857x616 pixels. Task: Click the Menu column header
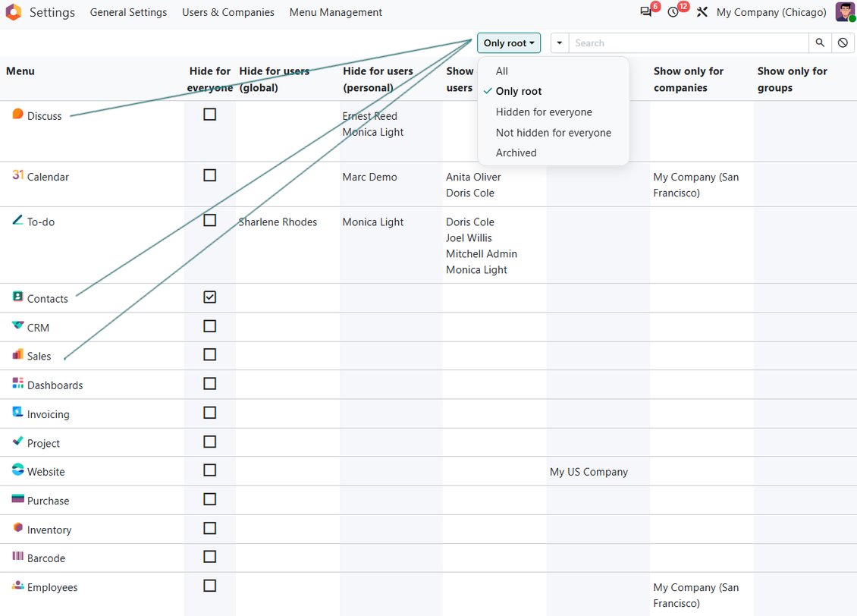[x=20, y=71]
